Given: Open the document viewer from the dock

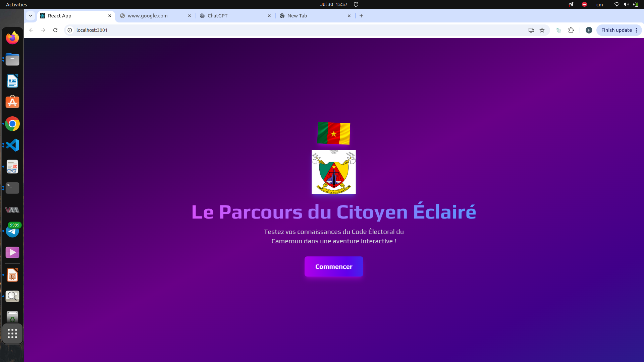Looking at the screenshot, I should click(12, 167).
